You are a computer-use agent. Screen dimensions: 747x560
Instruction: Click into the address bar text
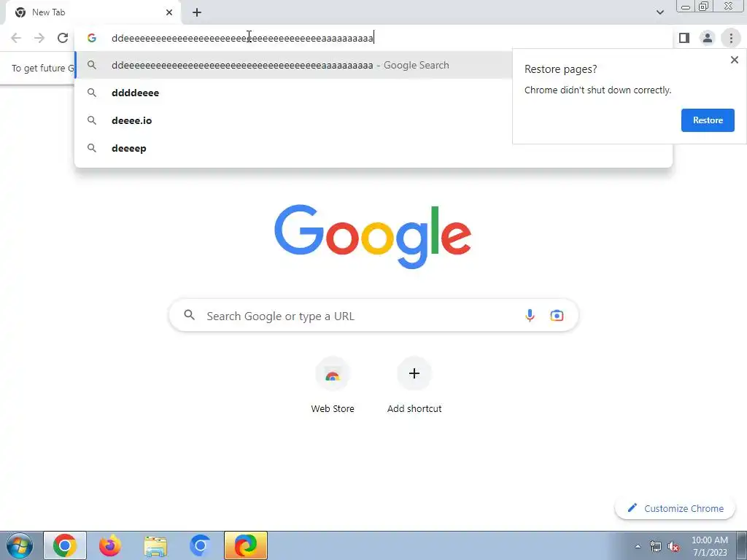pos(242,38)
